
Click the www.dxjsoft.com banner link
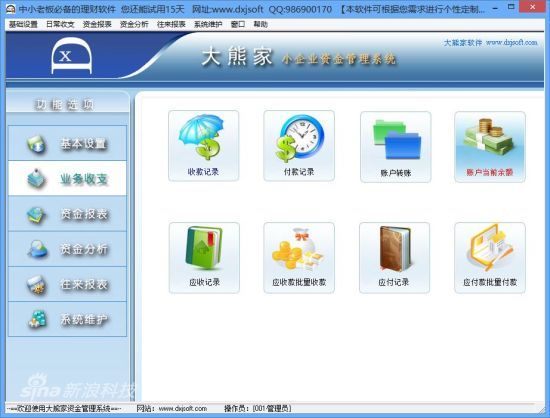(511, 42)
